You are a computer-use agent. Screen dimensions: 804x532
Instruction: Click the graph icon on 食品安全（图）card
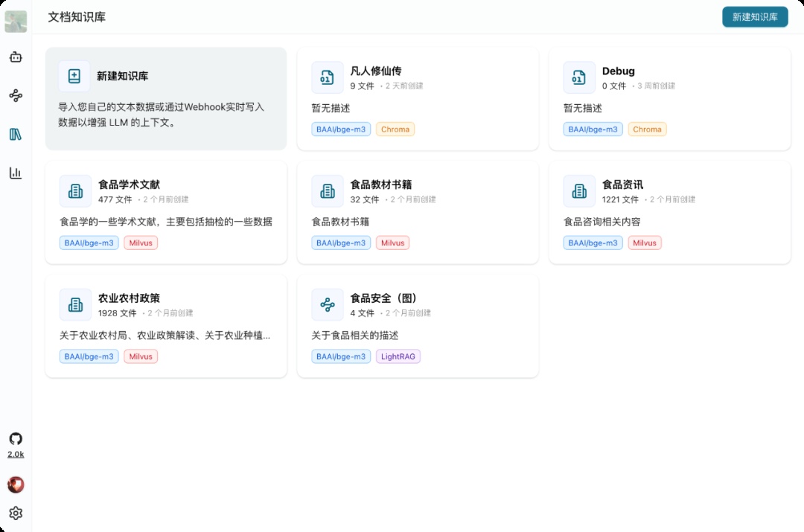pos(328,304)
